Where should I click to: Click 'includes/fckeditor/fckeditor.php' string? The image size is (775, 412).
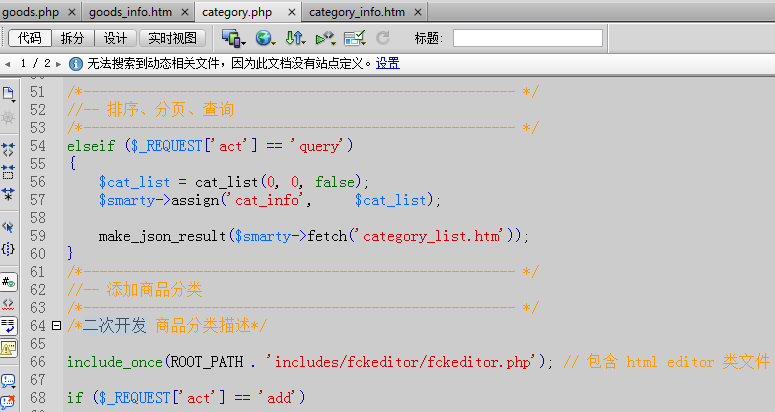(402, 362)
